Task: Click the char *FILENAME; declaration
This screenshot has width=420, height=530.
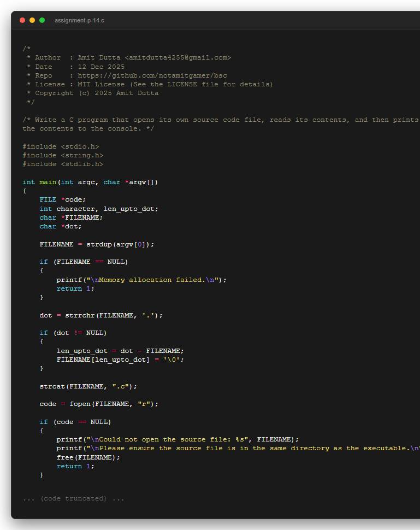Action: (x=72, y=217)
